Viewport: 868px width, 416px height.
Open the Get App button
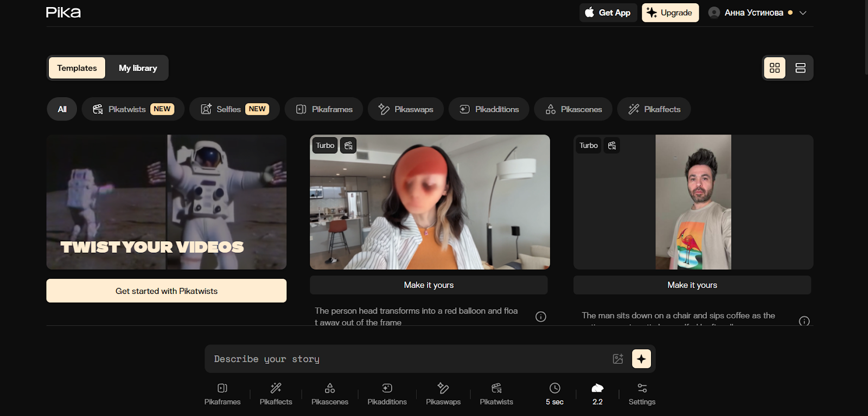pos(608,12)
